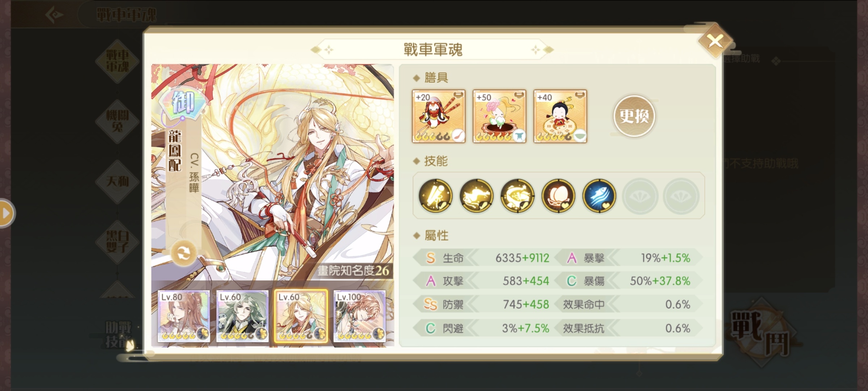Select the blue fish skill icon
The width and height of the screenshot is (868, 391).
[599, 196]
